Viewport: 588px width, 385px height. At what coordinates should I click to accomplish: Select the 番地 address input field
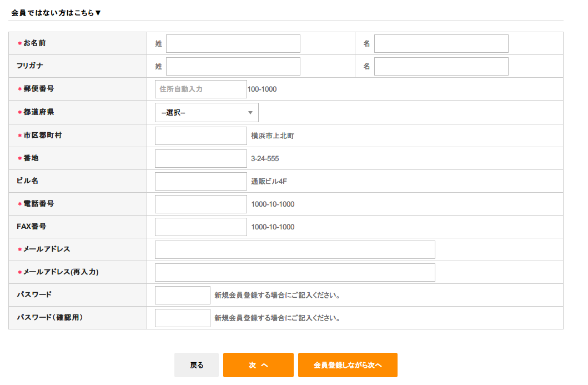[x=200, y=158]
